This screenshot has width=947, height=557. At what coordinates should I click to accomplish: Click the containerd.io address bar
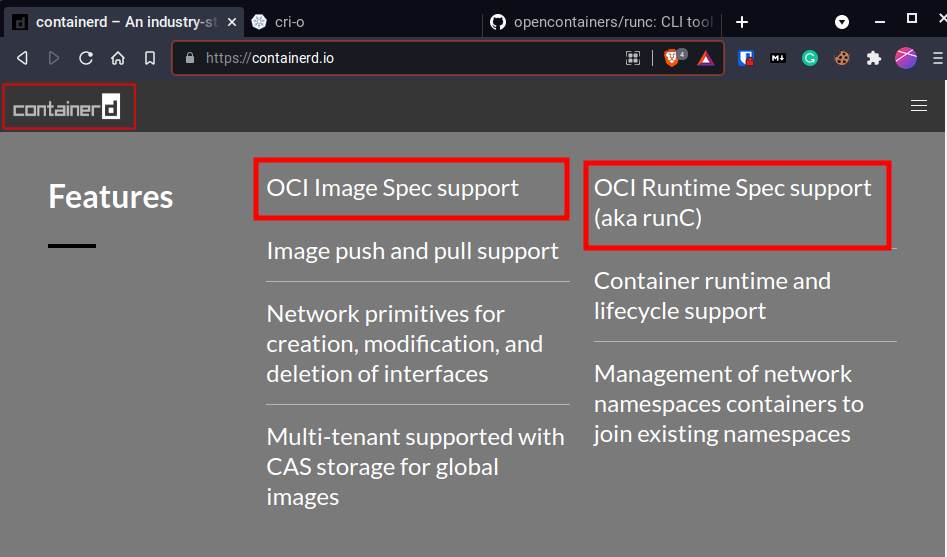click(448, 58)
